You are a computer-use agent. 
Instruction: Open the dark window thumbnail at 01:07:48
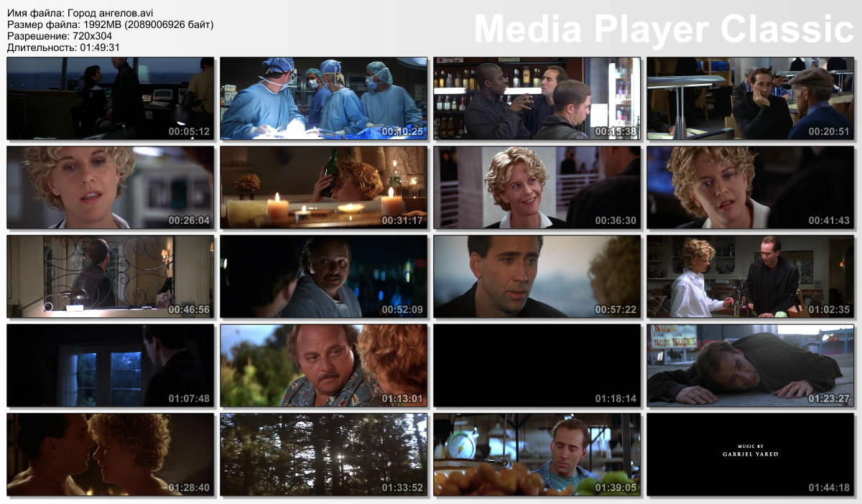[x=111, y=365]
